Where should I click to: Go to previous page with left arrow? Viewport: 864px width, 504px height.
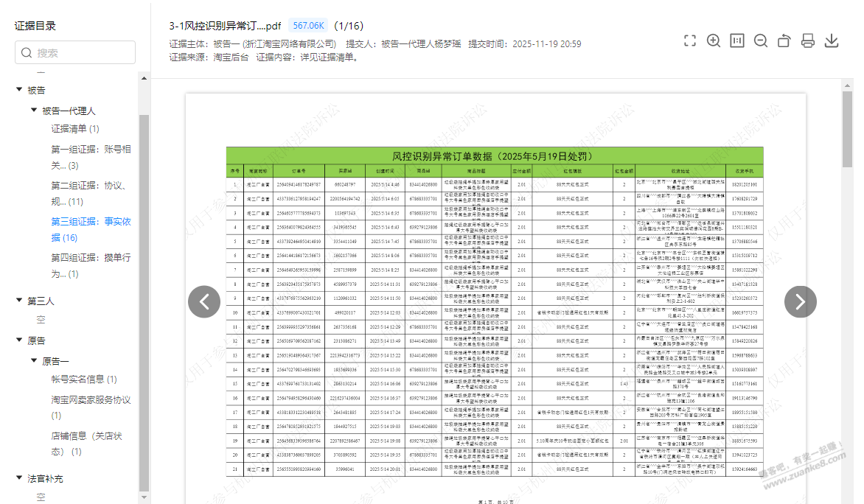(x=204, y=301)
